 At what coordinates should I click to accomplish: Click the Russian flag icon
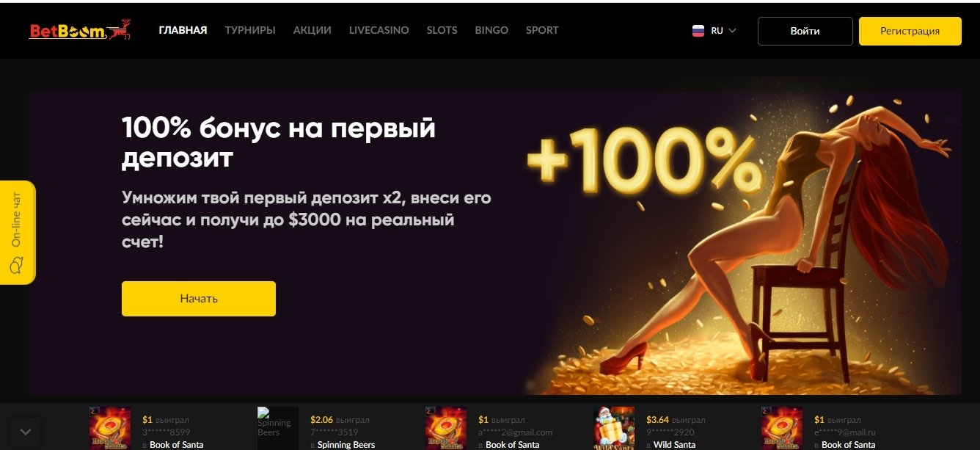(x=698, y=31)
